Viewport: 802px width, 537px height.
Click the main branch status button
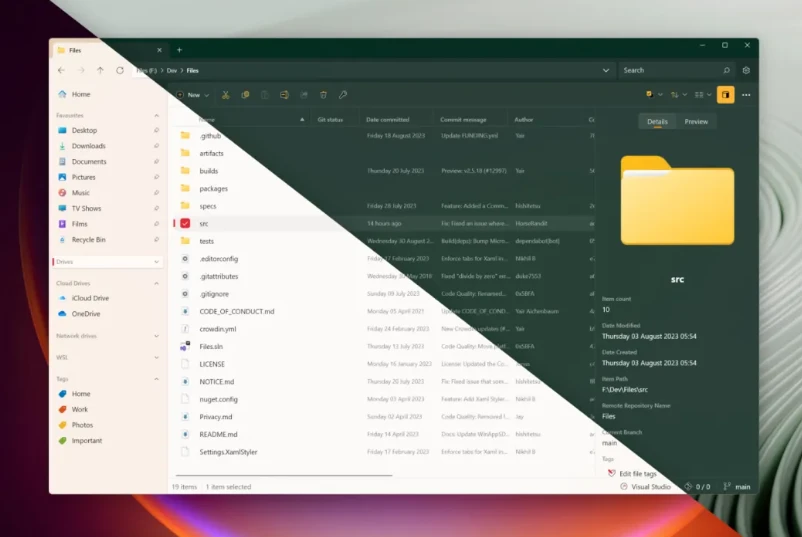click(x=737, y=486)
